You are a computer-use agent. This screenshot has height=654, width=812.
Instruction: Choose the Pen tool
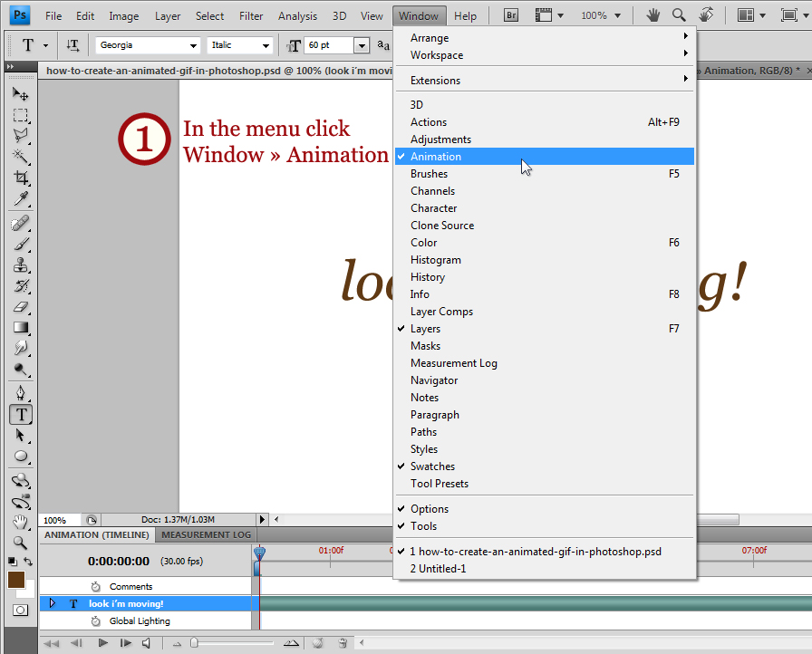pyautogui.click(x=20, y=393)
